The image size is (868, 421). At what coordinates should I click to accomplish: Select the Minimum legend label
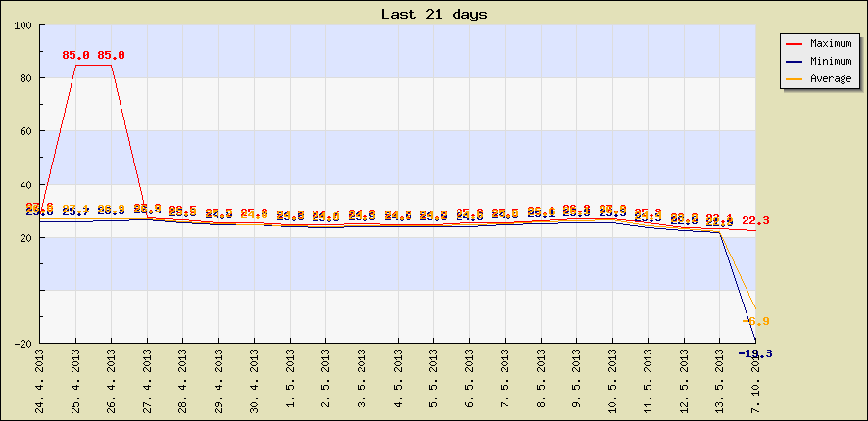tap(831, 61)
